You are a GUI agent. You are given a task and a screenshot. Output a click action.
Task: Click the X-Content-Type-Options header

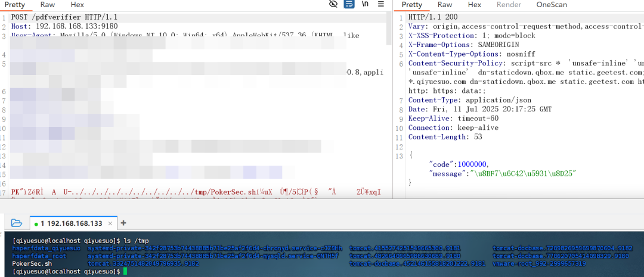(x=472, y=54)
